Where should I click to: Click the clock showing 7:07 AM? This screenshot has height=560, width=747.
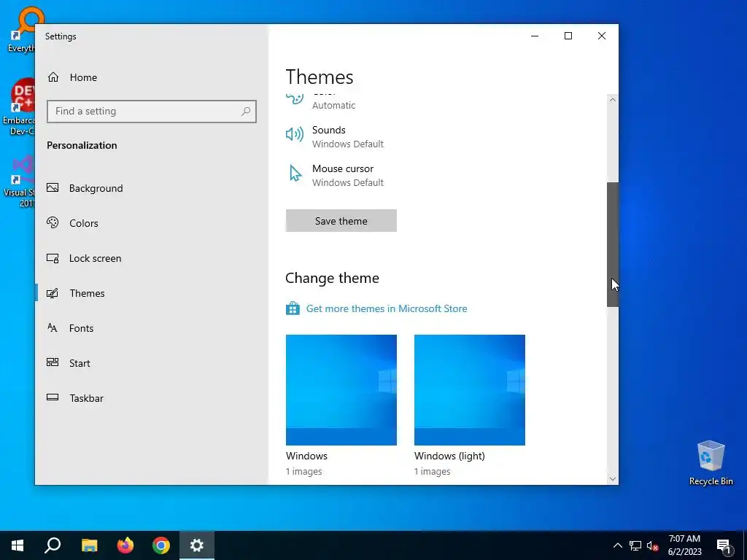684,539
